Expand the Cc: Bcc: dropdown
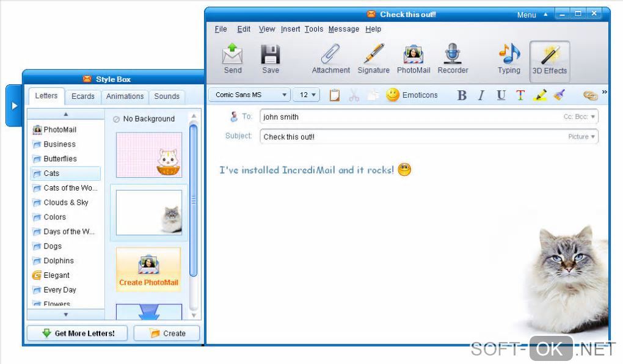This screenshot has height=364, width=623. click(579, 117)
